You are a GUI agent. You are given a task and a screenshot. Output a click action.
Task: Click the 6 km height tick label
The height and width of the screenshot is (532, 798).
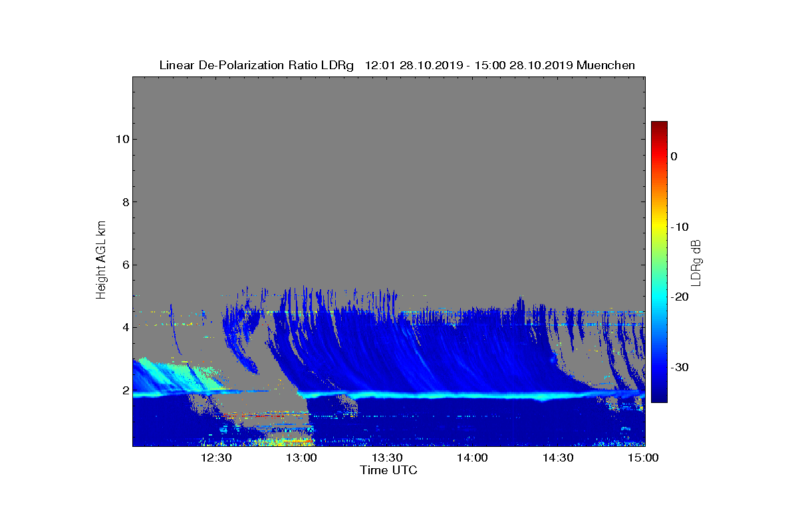coord(124,265)
